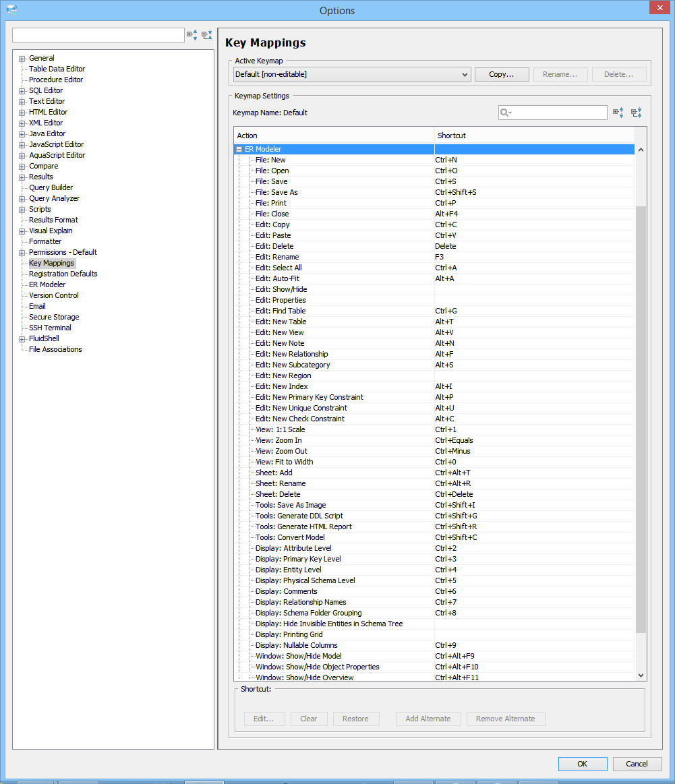Select Sheet: Rename action row
Image resolution: width=675 pixels, height=784 pixels.
tap(434, 483)
